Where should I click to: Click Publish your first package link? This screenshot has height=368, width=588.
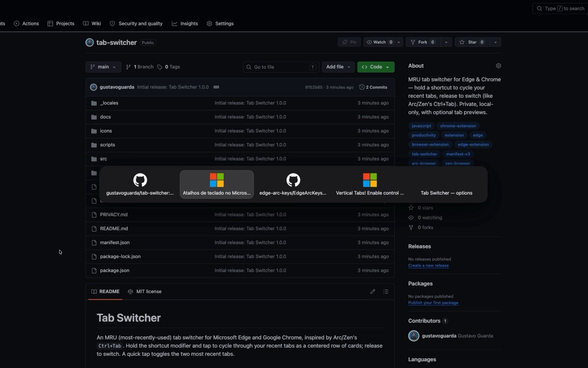point(433,303)
